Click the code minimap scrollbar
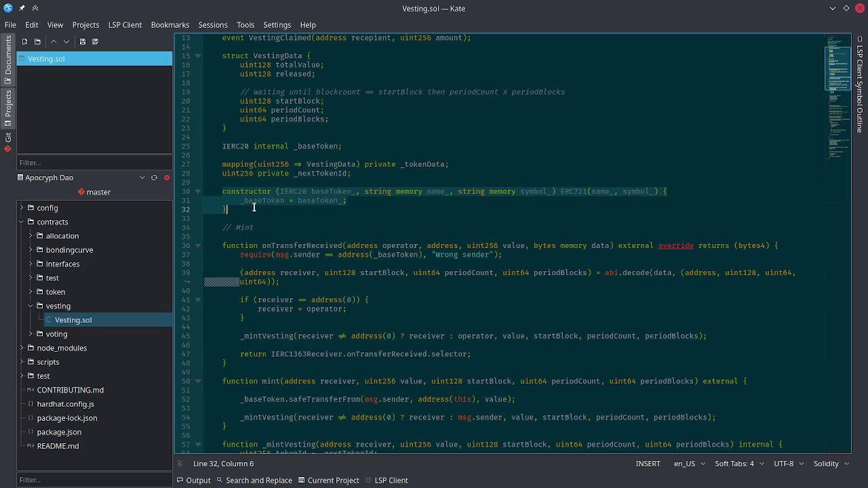868x488 pixels. pos(838,243)
